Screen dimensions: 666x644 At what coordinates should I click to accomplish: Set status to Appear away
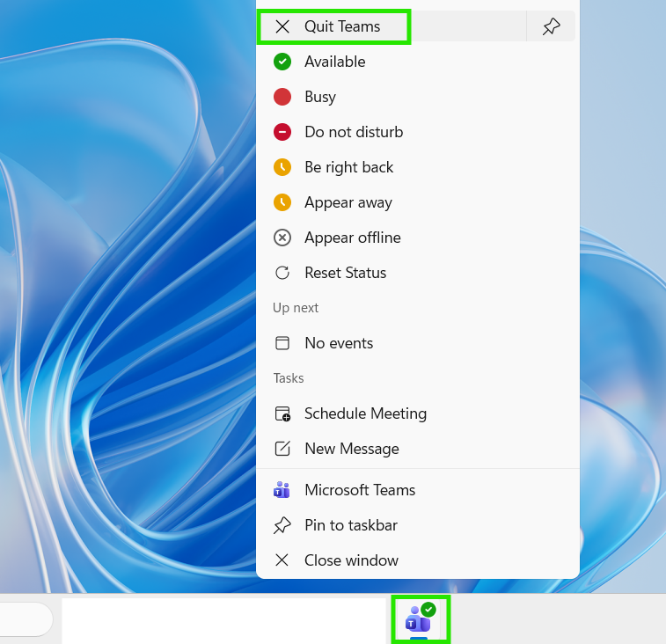[x=418, y=202]
